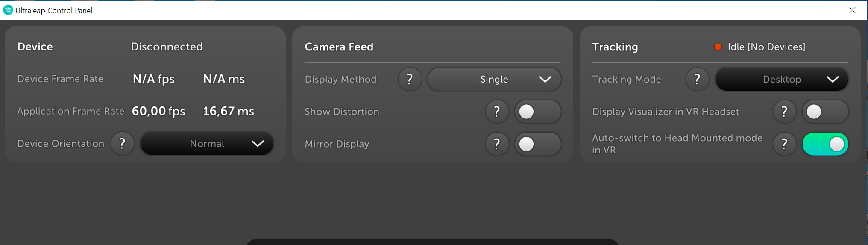868x245 pixels.
Task: Expand the Display Method Single dropdown
Action: pos(494,79)
